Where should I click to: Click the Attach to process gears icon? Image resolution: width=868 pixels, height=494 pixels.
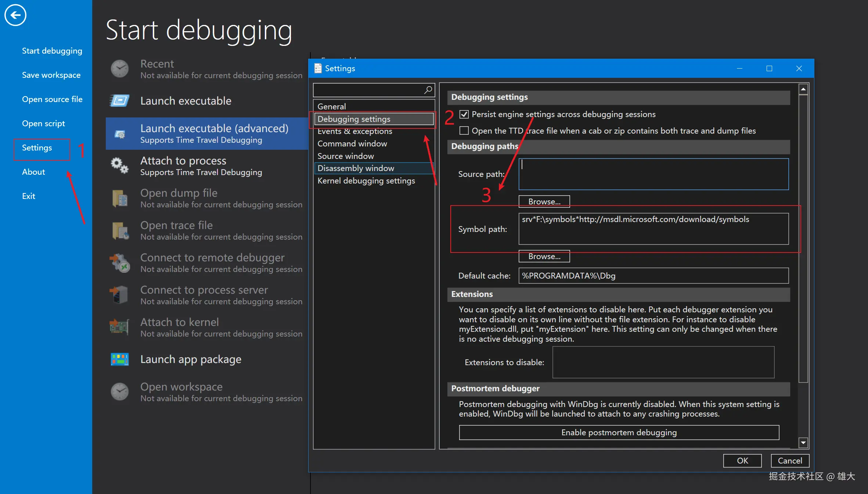coord(120,166)
